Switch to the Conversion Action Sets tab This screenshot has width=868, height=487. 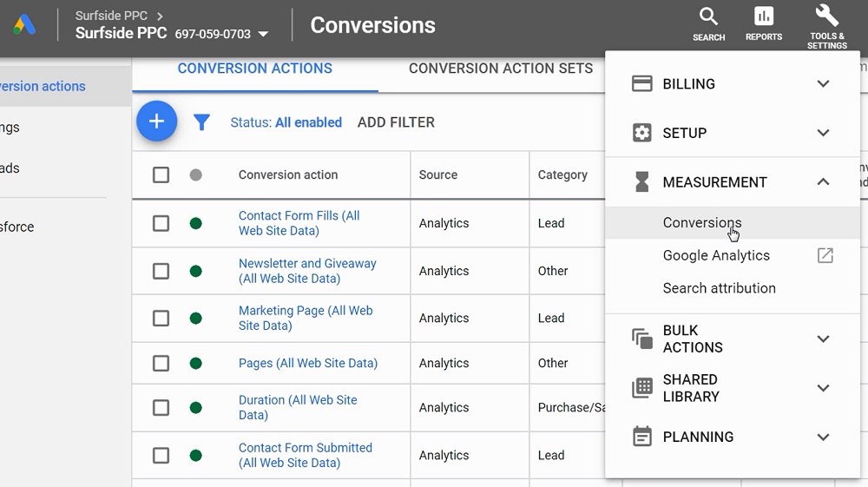(x=501, y=69)
